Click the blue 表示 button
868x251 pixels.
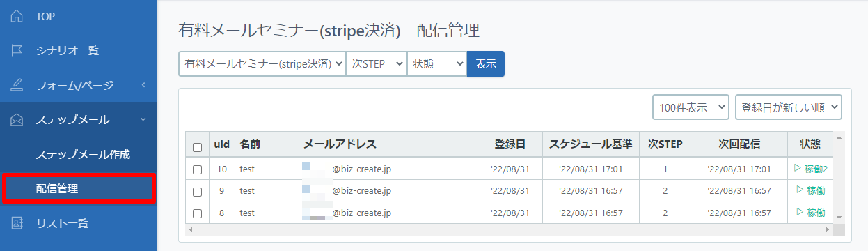coord(485,63)
